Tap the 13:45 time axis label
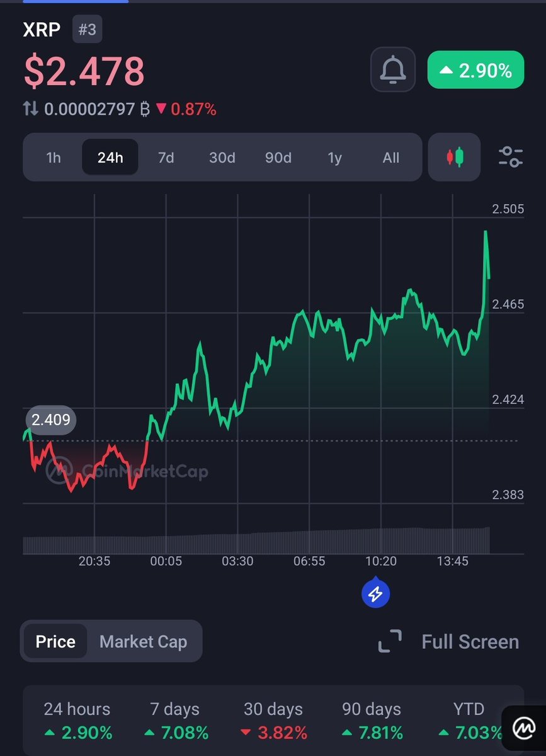This screenshot has height=756, width=546. click(x=452, y=561)
